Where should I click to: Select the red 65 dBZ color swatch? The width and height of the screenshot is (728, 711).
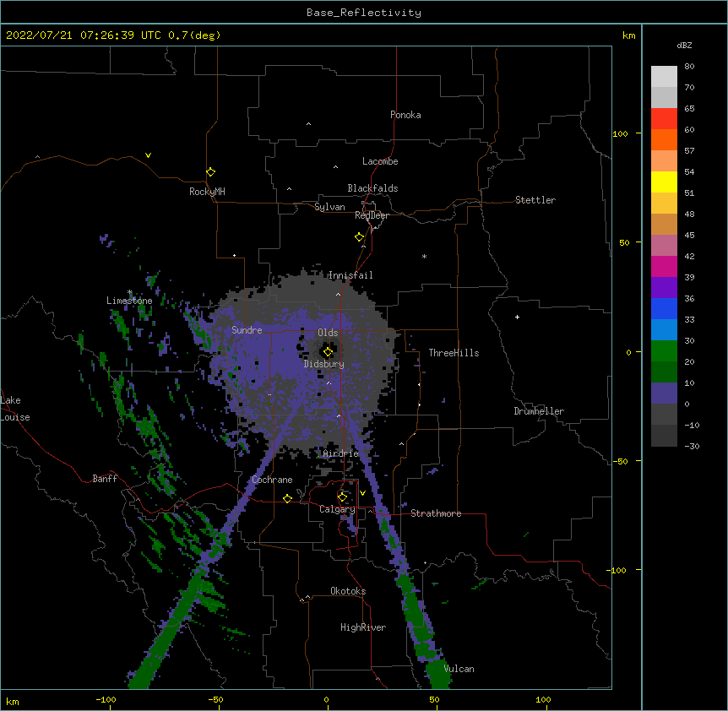pos(664,118)
